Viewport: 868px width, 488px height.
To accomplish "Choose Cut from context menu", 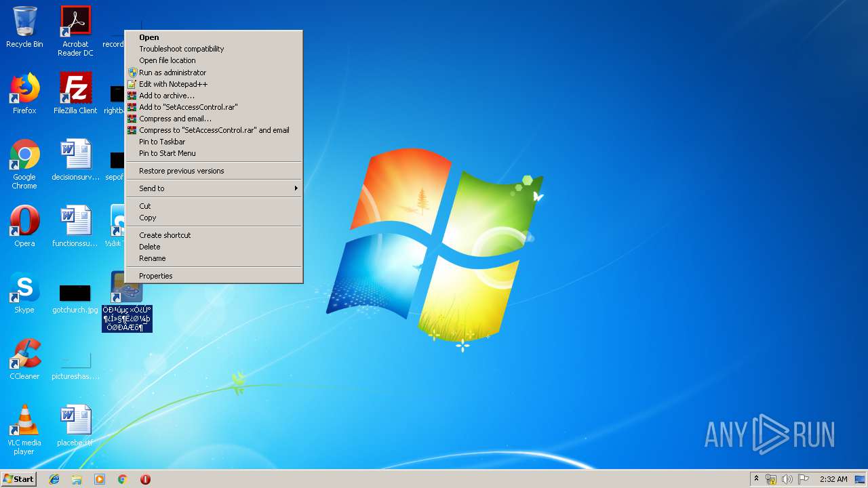I will click(x=214, y=206).
